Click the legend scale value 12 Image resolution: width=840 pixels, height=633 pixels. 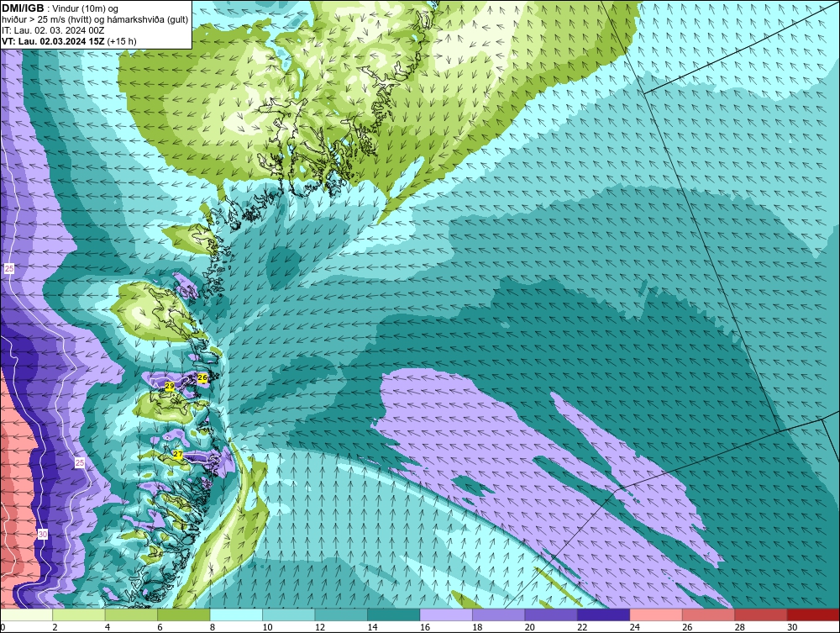[320, 627]
